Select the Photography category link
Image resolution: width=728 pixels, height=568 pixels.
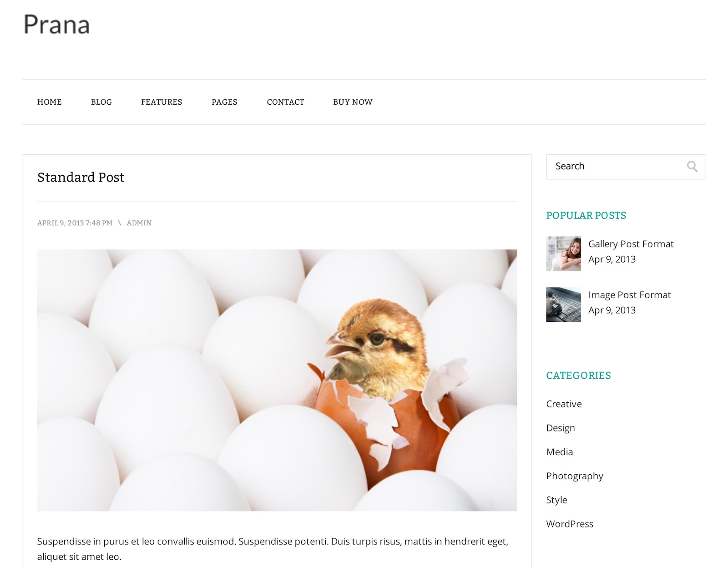coord(574,476)
